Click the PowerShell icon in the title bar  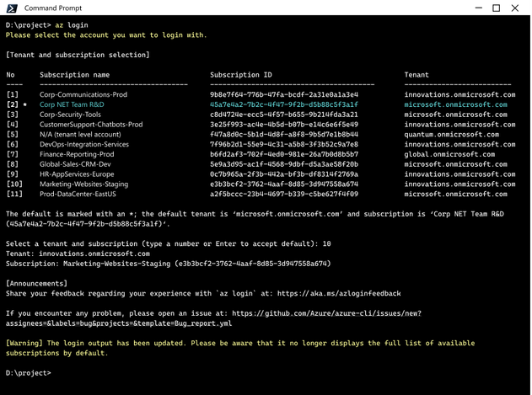coord(12,8)
